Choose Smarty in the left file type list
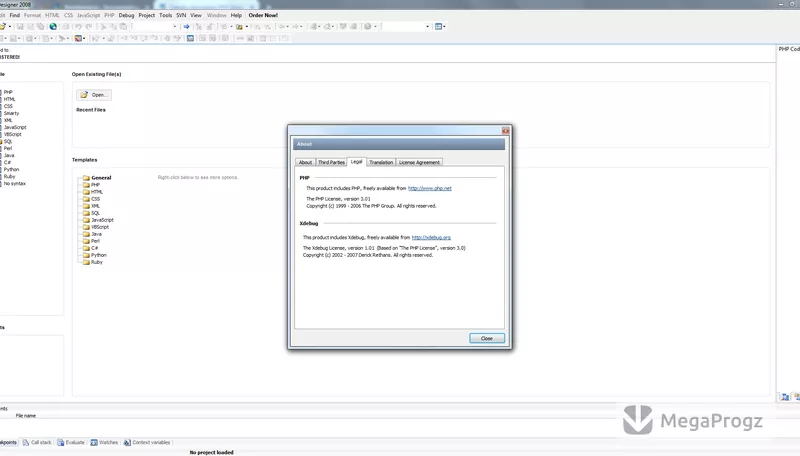The height and width of the screenshot is (456, 800). 10,113
